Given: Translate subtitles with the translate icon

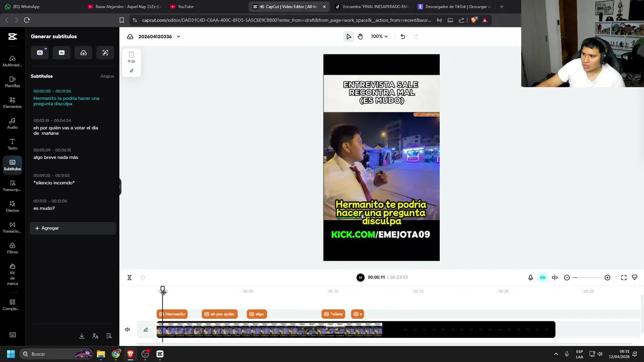Looking at the screenshot, I should (x=95, y=336).
